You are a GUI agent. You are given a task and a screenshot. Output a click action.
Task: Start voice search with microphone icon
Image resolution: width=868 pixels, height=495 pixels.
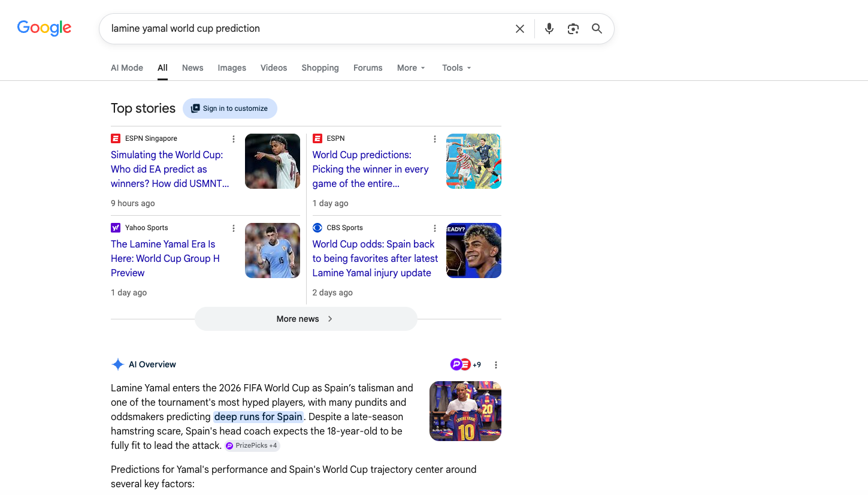549,29
